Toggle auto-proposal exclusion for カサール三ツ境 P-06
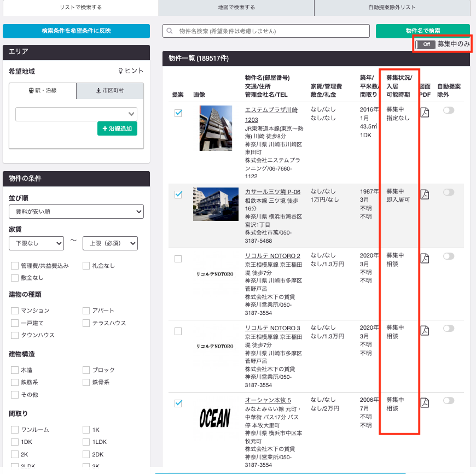The height and width of the screenshot is (474, 476). pos(449,192)
